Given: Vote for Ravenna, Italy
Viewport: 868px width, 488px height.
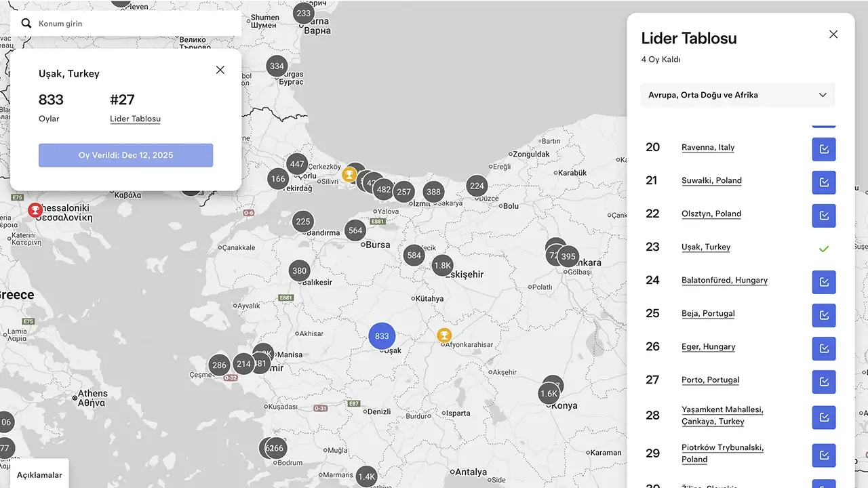Looking at the screenshot, I should coord(824,149).
